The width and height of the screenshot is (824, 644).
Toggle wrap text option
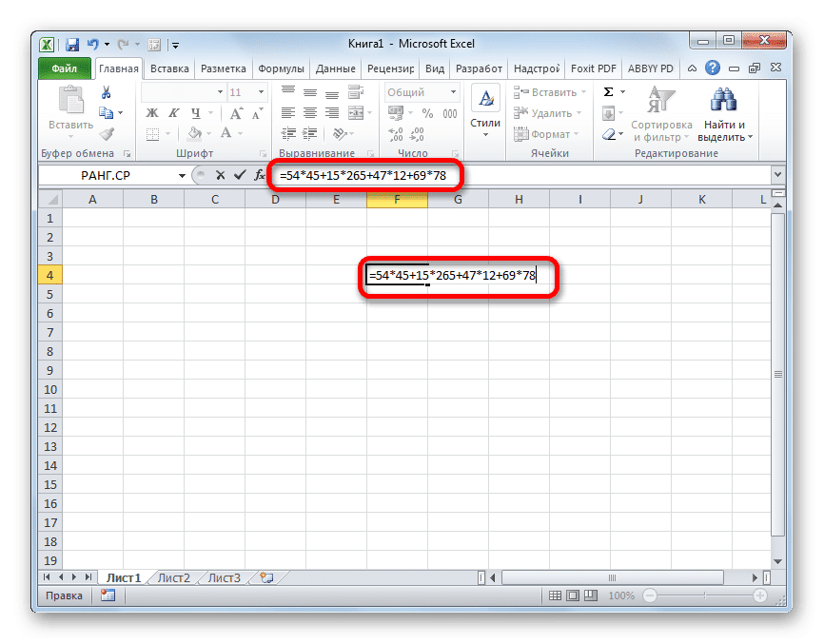[356, 92]
